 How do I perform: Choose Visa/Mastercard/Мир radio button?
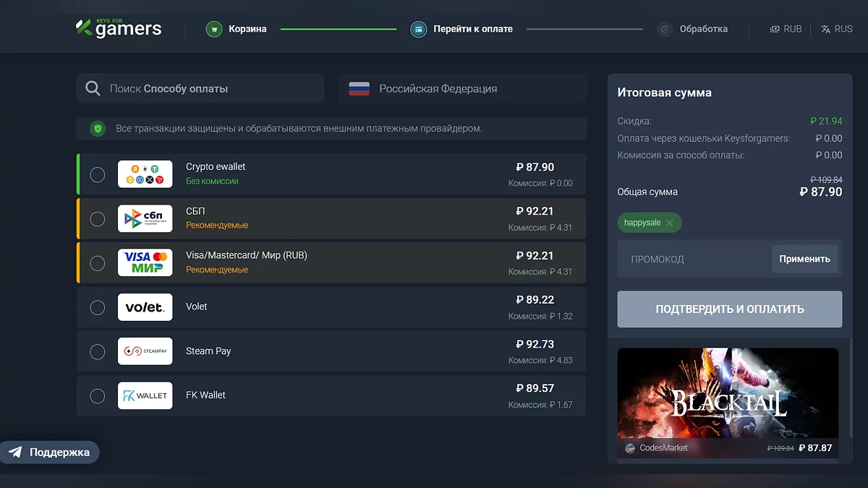[x=98, y=263]
